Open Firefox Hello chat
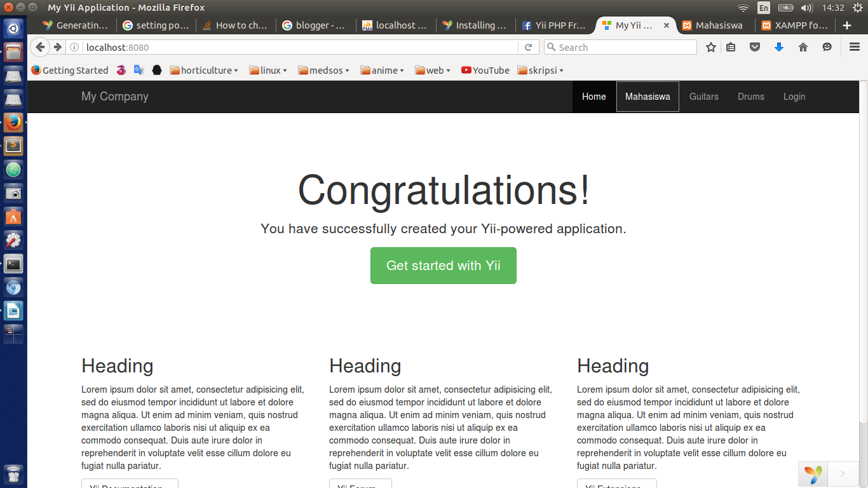 click(826, 47)
